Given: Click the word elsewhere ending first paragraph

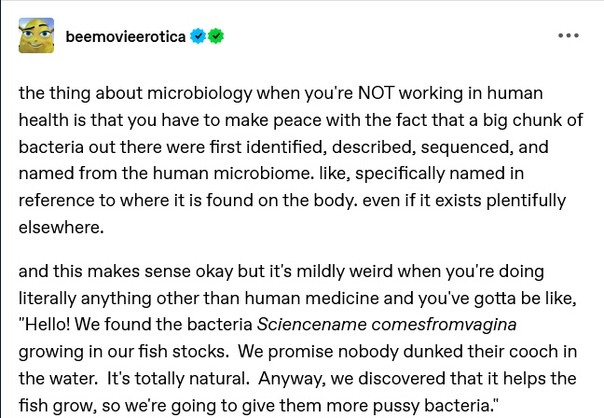Looking at the screenshot, I should pos(61,227).
